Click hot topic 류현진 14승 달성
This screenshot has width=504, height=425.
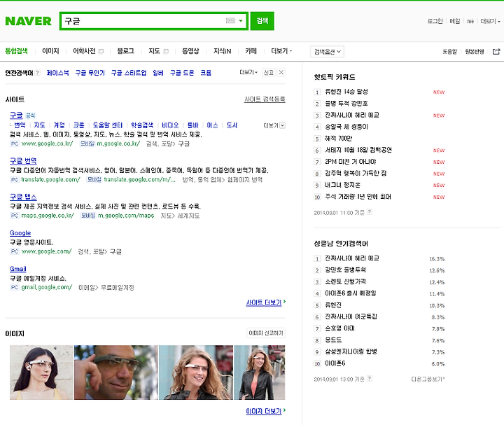pos(346,92)
